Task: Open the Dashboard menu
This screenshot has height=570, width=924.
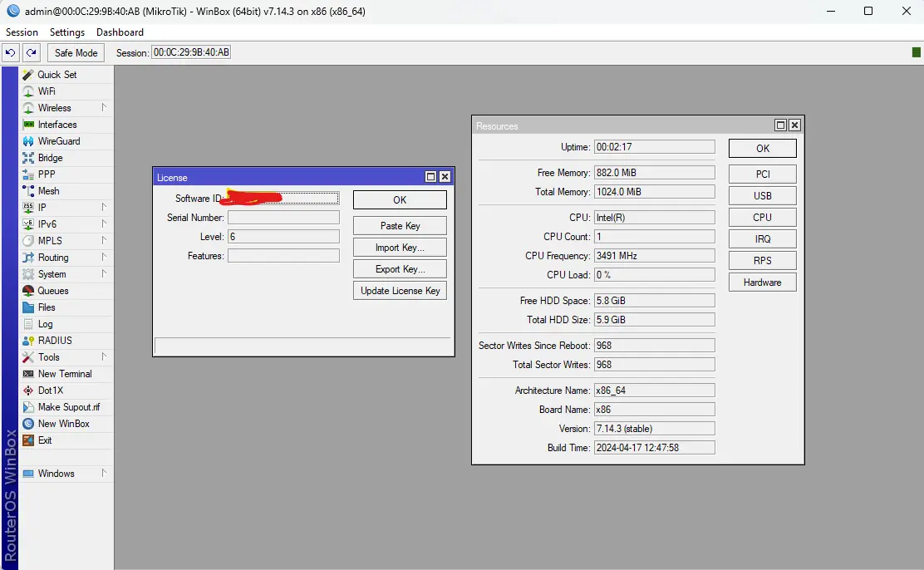Action: click(x=120, y=32)
